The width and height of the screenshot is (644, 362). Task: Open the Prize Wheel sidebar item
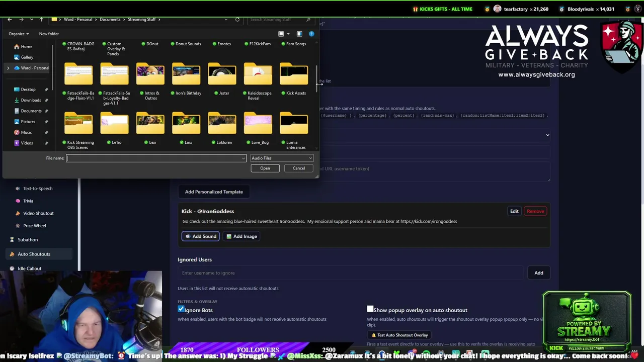pos(35,226)
